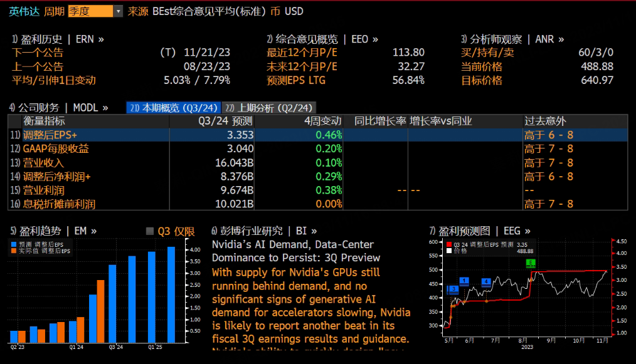Click the 目标价格 value 640.97

pyautogui.click(x=597, y=80)
